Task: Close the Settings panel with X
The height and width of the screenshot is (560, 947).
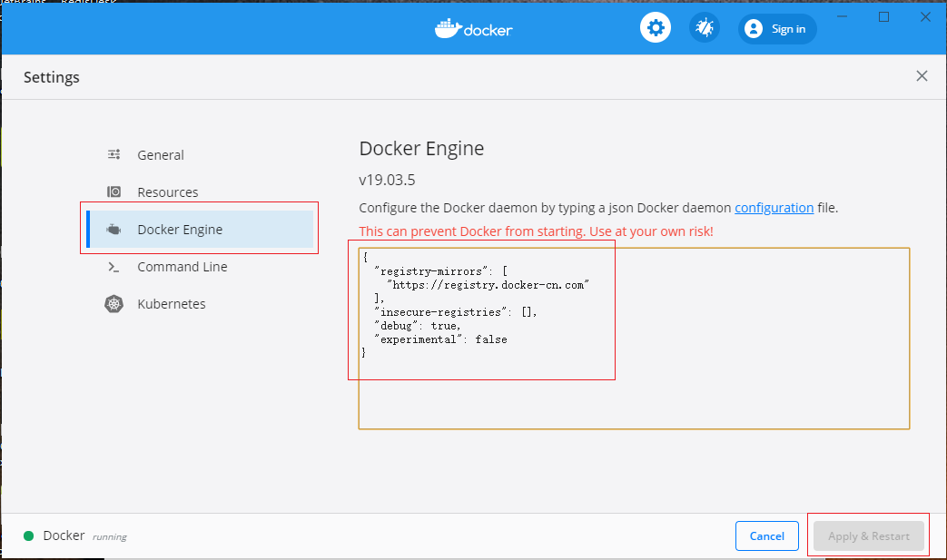Action: [x=922, y=76]
